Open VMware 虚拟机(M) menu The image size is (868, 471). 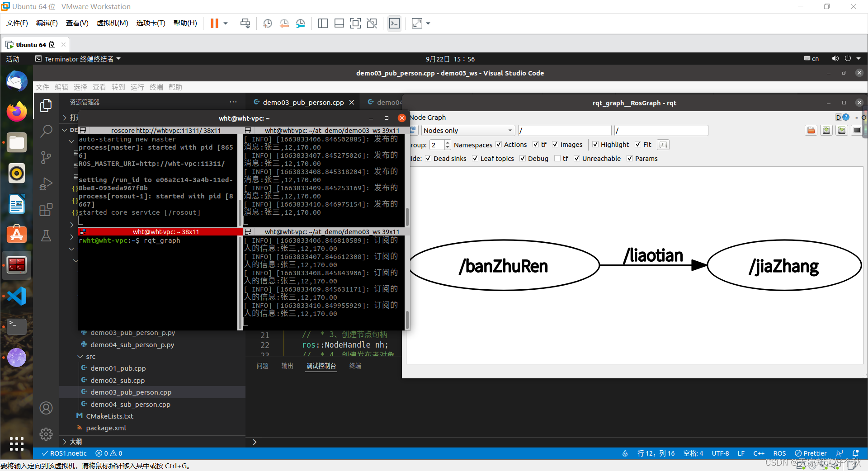point(112,23)
